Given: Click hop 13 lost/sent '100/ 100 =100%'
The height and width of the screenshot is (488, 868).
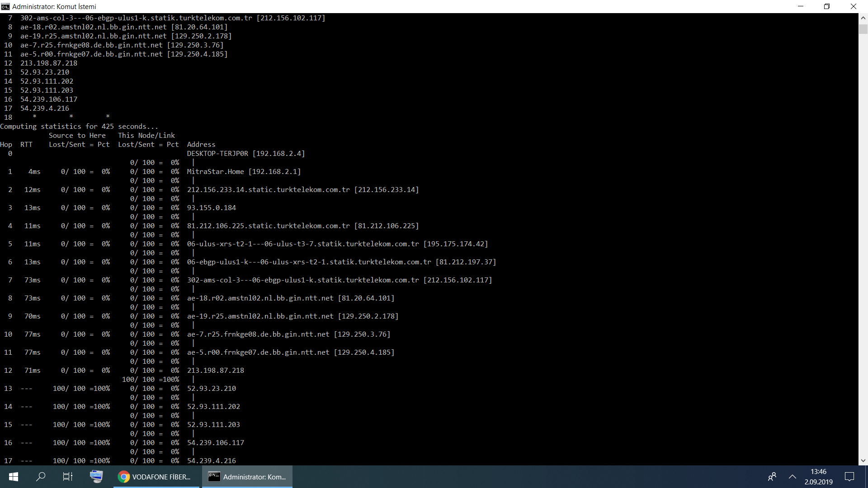Looking at the screenshot, I should [x=81, y=389].
